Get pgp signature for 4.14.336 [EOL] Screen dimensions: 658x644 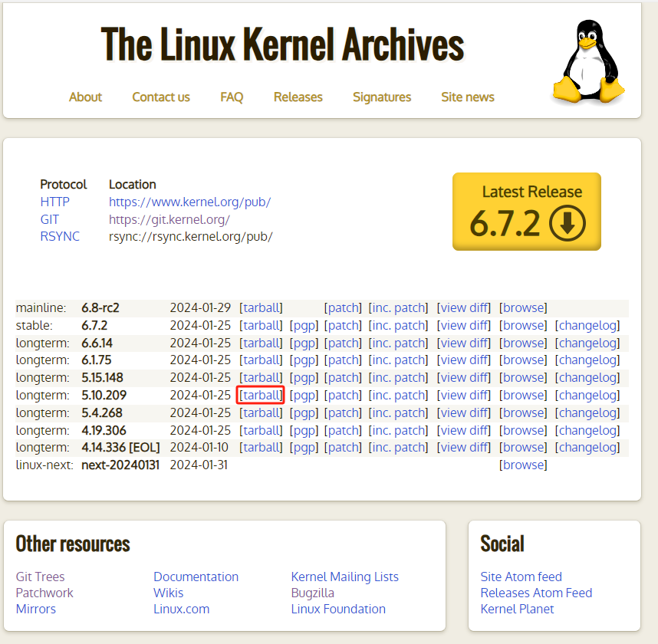click(304, 448)
